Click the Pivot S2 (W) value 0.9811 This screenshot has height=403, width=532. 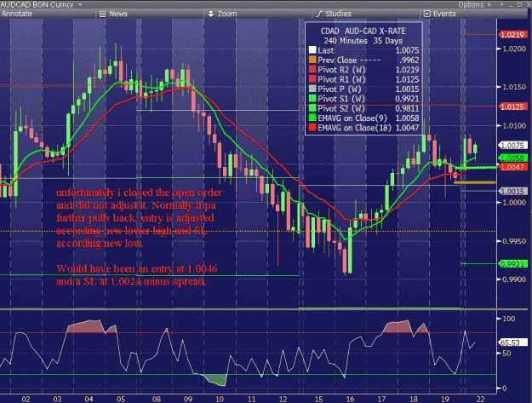point(407,109)
